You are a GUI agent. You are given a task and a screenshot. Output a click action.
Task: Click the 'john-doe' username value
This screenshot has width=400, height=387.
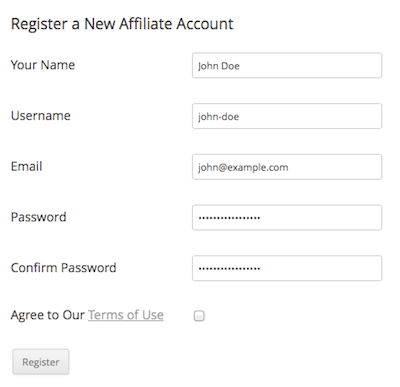pyautogui.click(x=218, y=117)
